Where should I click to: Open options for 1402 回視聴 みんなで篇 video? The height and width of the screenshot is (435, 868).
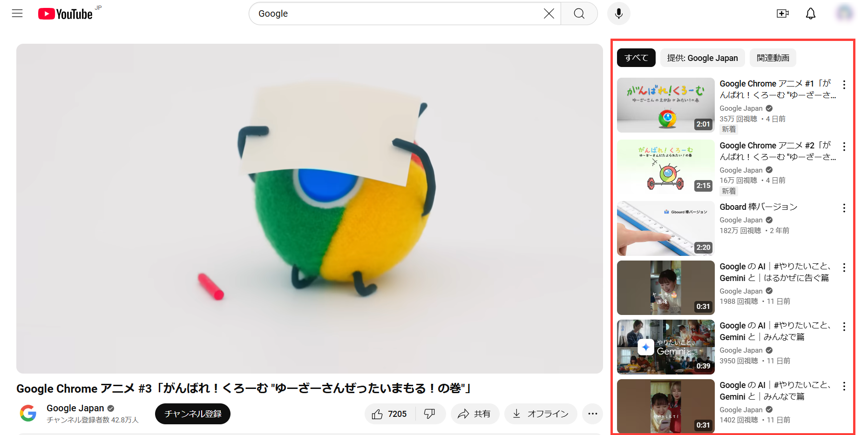point(844,386)
